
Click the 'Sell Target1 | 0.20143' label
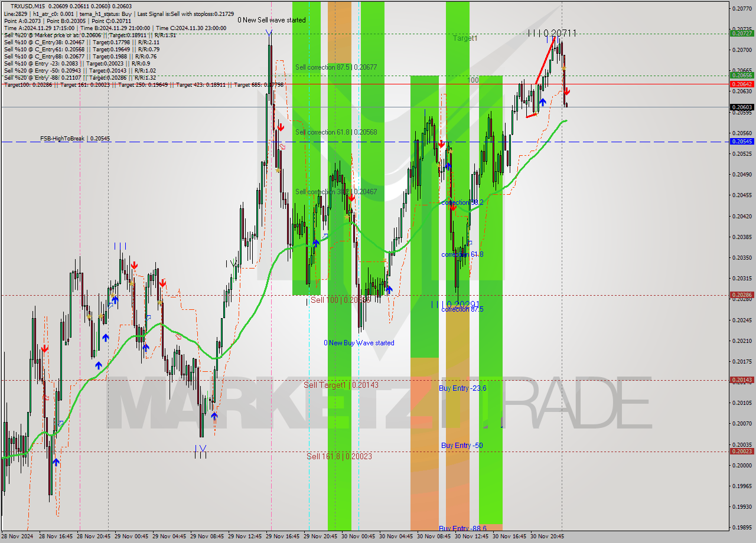pyautogui.click(x=341, y=385)
